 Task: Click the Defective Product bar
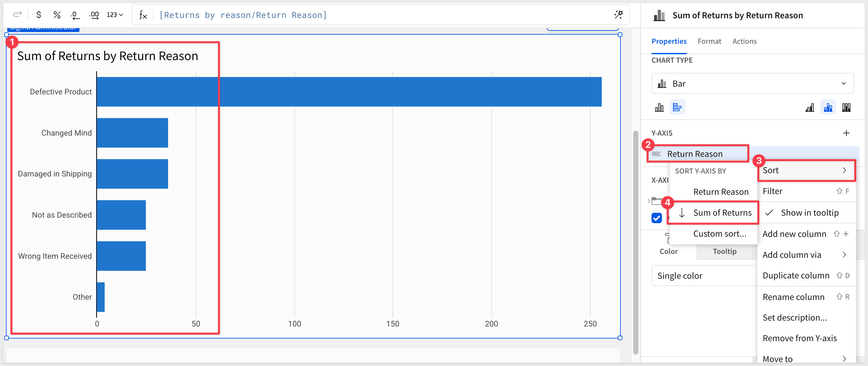tap(349, 92)
